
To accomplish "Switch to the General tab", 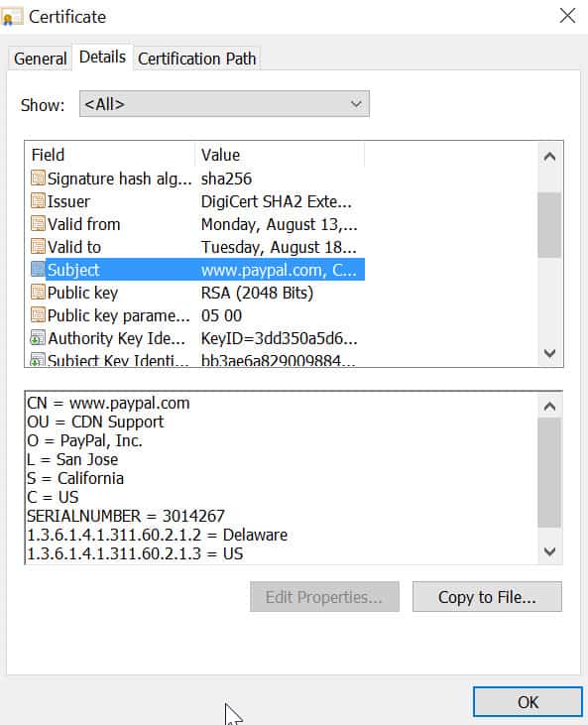I will tap(41, 59).
